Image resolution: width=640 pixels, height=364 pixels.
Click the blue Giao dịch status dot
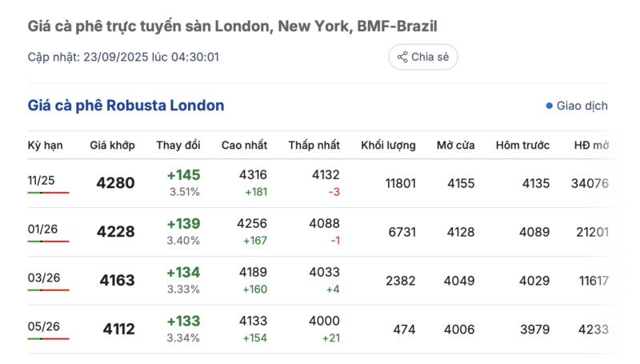coord(549,106)
